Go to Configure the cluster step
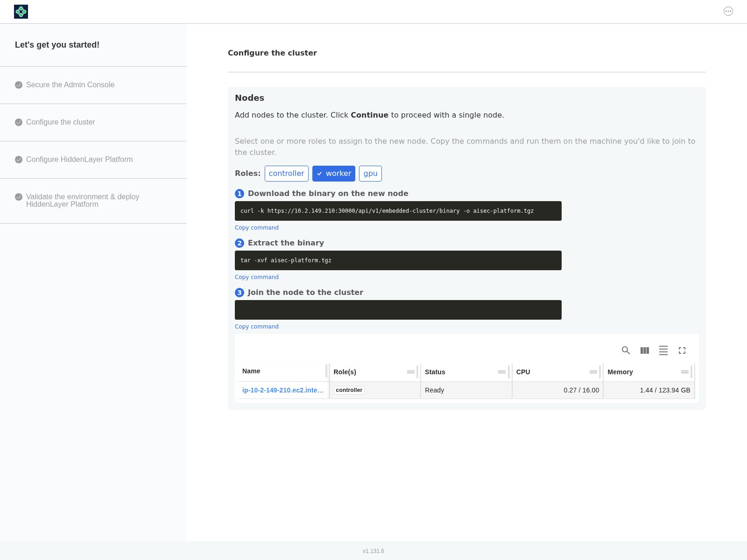 (60, 122)
